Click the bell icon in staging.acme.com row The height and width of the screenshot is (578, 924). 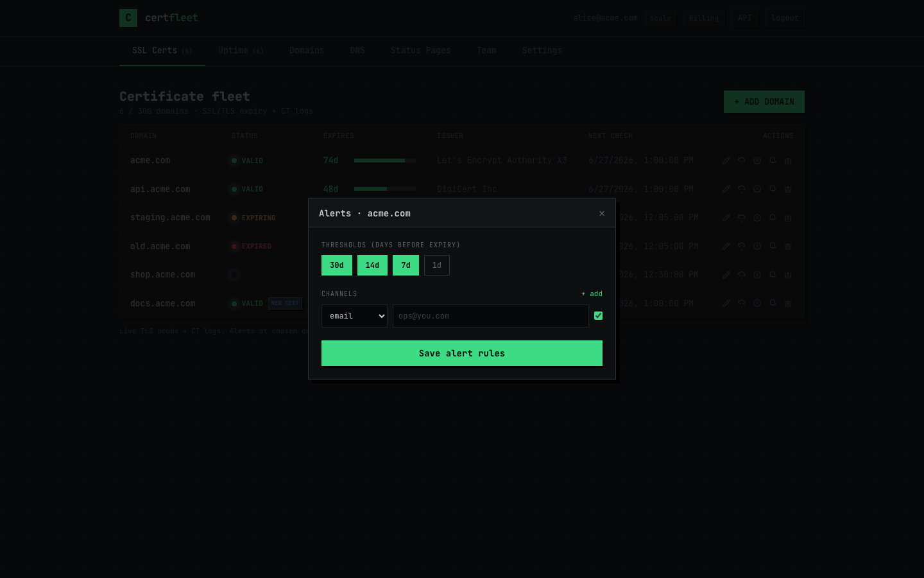773,218
